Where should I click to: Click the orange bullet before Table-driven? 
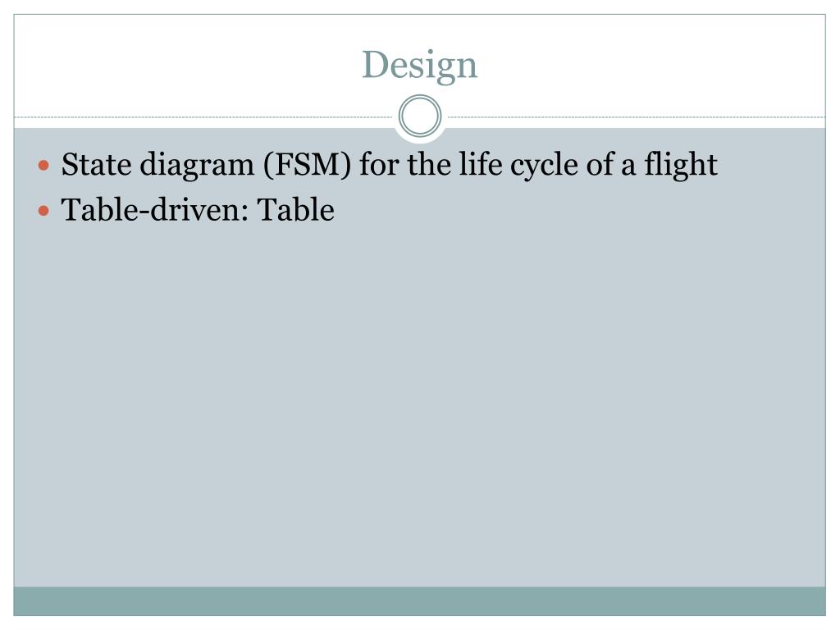click(44, 211)
